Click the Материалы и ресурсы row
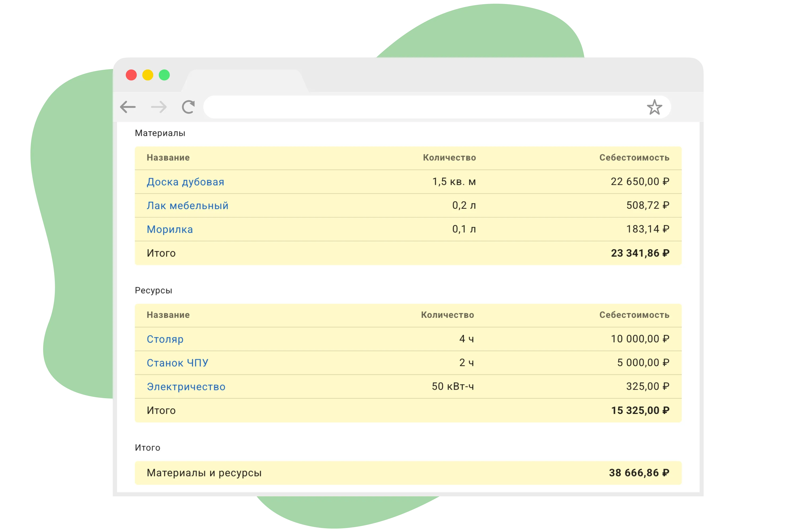Screen dimensions: 798x532 coord(204,473)
